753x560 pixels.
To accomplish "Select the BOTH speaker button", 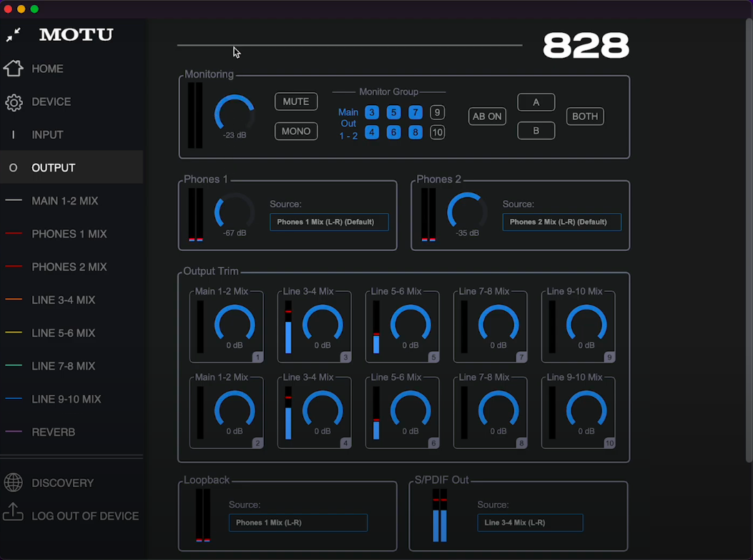I will pos(585,117).
